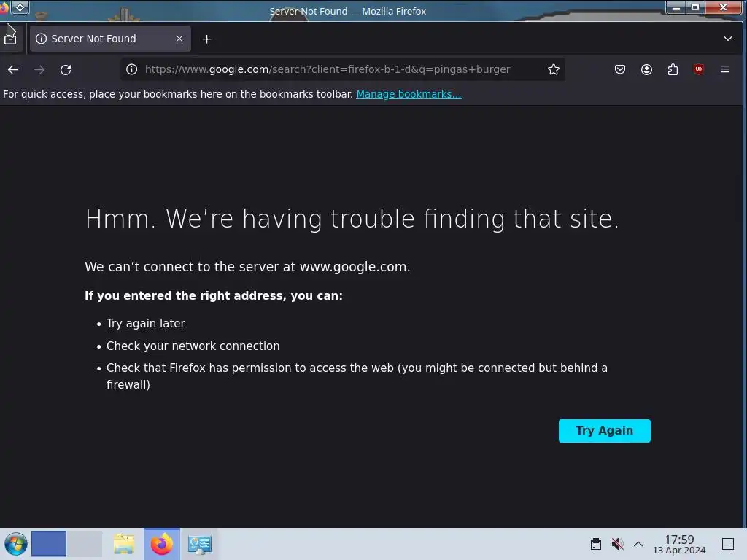This screenshot has height=560, width=747.
Task: Open the uBlock Origin shield icon
Action: [x=698, y=69]
